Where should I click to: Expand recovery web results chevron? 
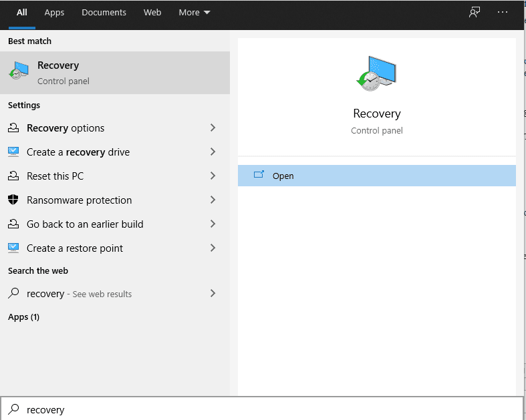coord(213,293)
